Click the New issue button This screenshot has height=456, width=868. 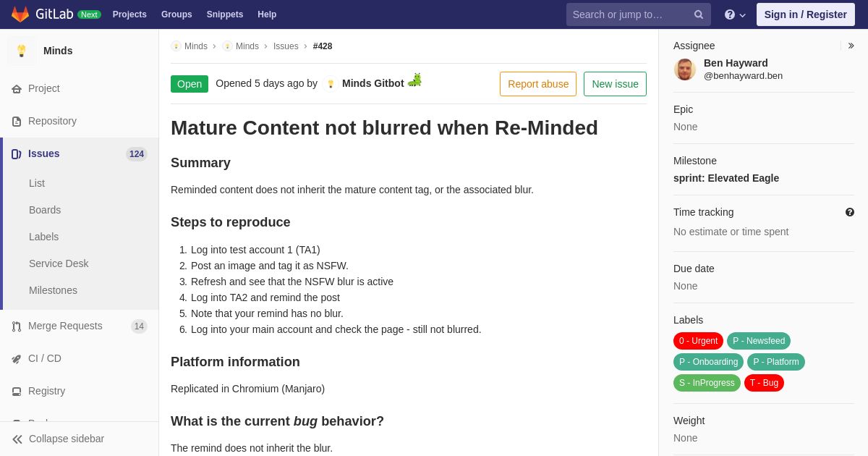pos(615,84)
